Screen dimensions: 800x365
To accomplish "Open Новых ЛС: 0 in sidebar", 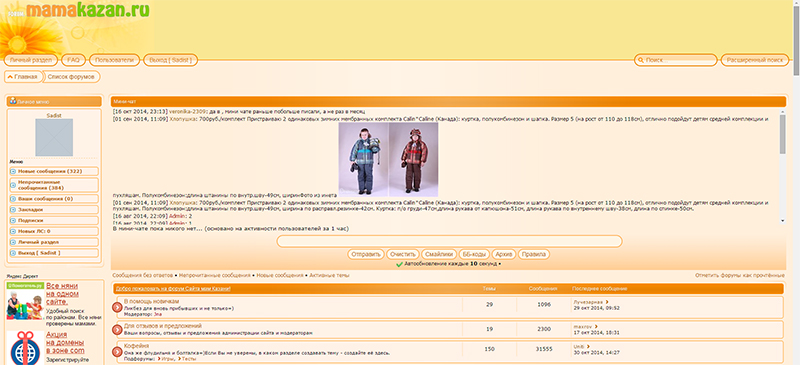I will tap(34, 231).
